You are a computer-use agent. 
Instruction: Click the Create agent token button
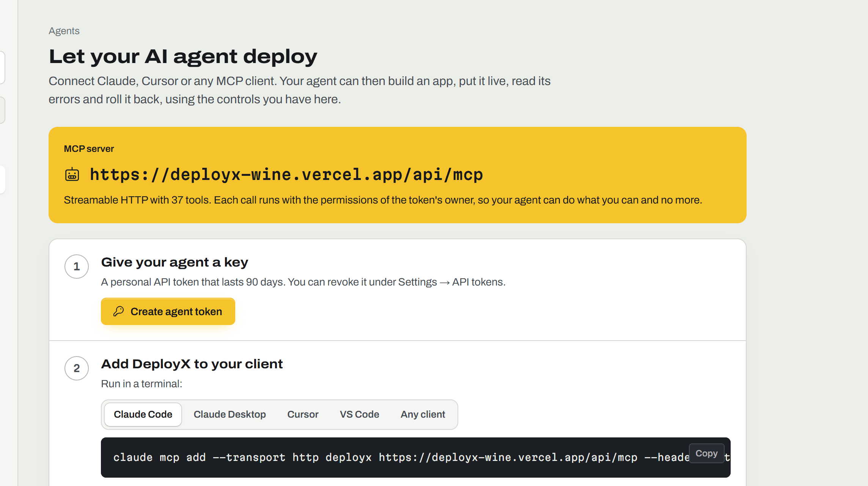(168, 311)
